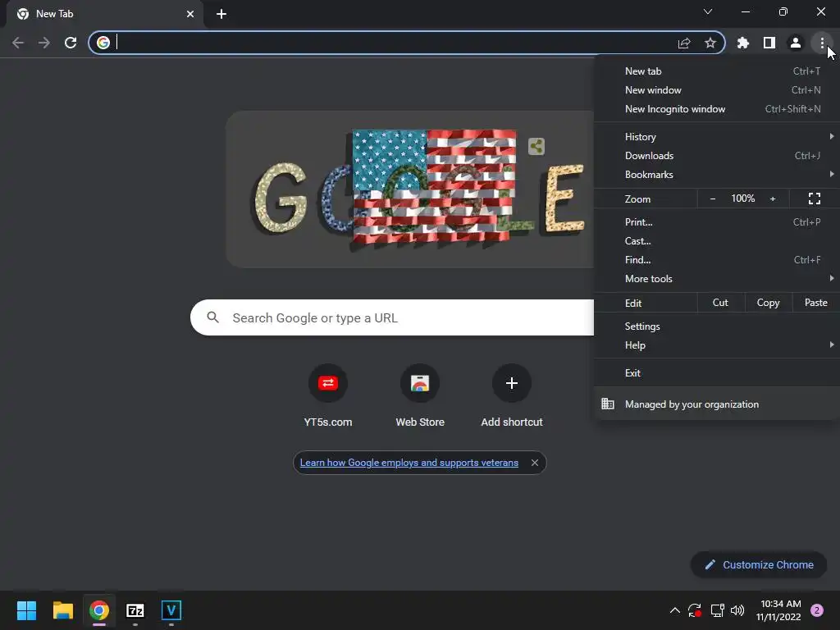Viewport: 840px width, 630px height.
Task: Click Chrome icon in taskbar
Action: [x=99, y=610]
